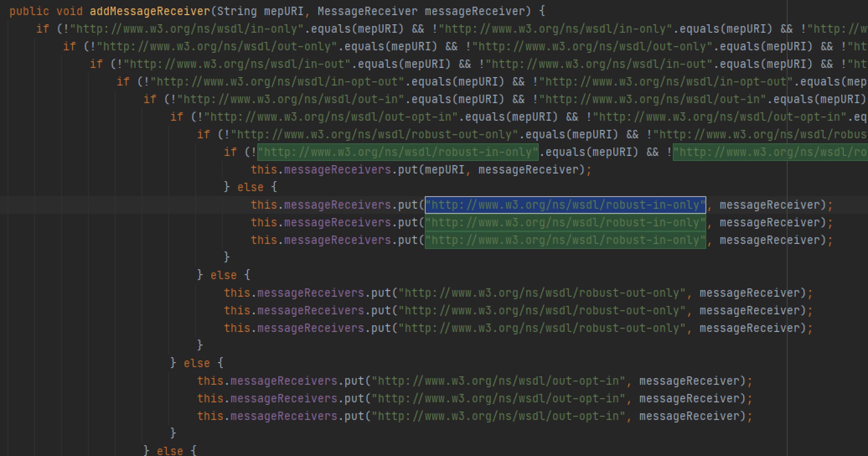Image resolution: width=868 pixels, height=456 pixels.
Task: Click the first robust-out-only put string
Action: (542, 293)
